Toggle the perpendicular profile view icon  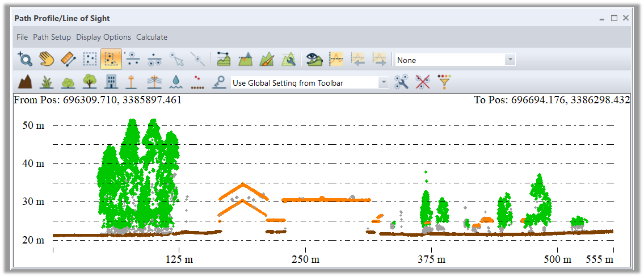coord(336,59)
